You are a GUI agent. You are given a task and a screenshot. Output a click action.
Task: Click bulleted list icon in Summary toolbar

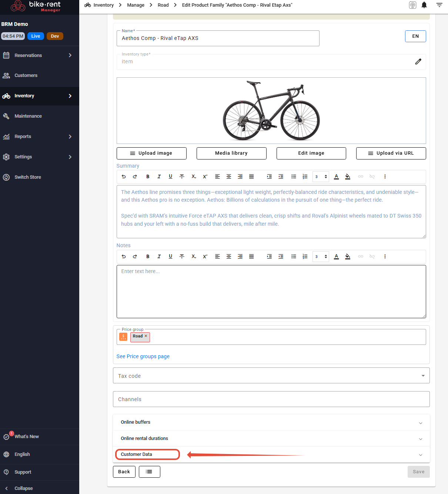coord(294,177)
